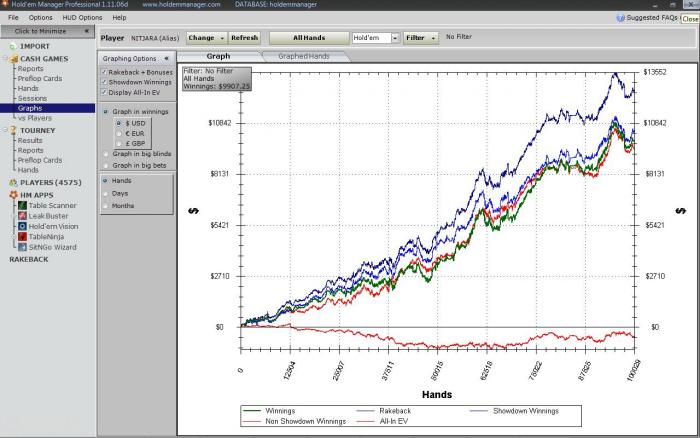Open the File menu

(x=13, y=18)
